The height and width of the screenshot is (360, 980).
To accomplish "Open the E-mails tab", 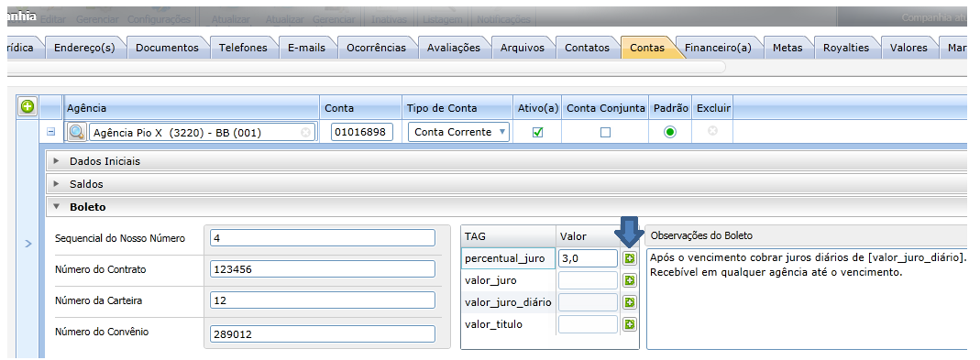I will click(x=306, y=48).
